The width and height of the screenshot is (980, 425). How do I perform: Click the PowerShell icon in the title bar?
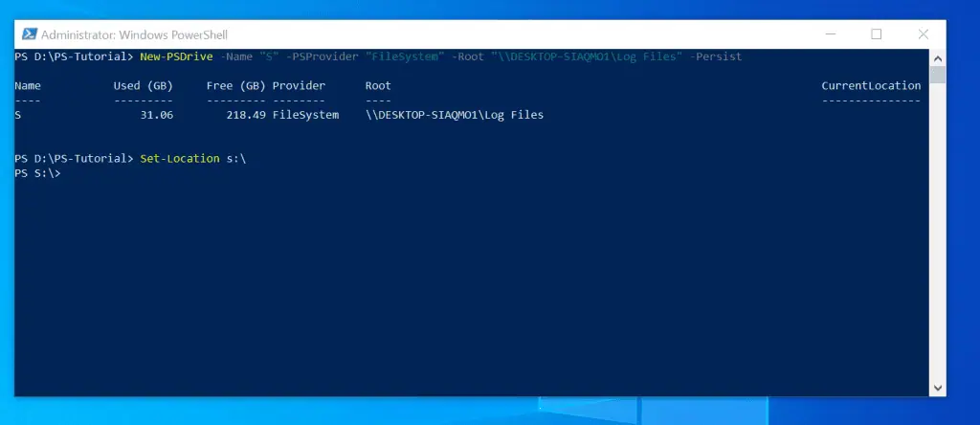(30, 34)
